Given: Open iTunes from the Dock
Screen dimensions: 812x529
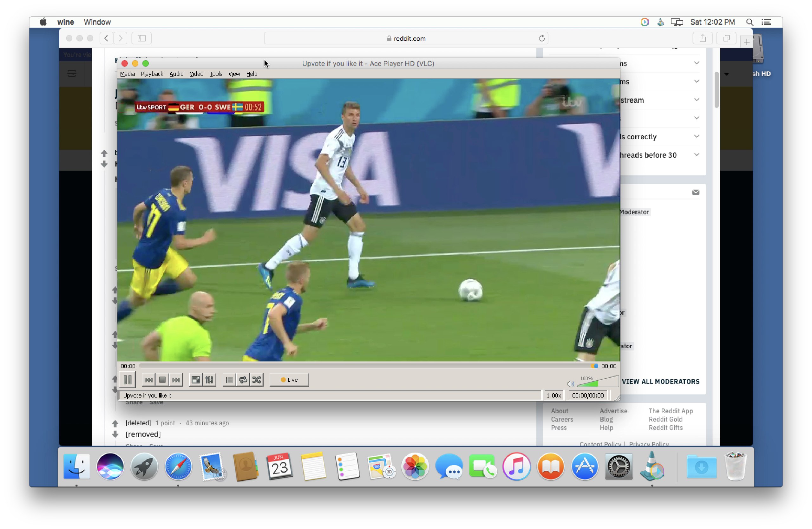Looking at the screenshot, I should point(517,466).
